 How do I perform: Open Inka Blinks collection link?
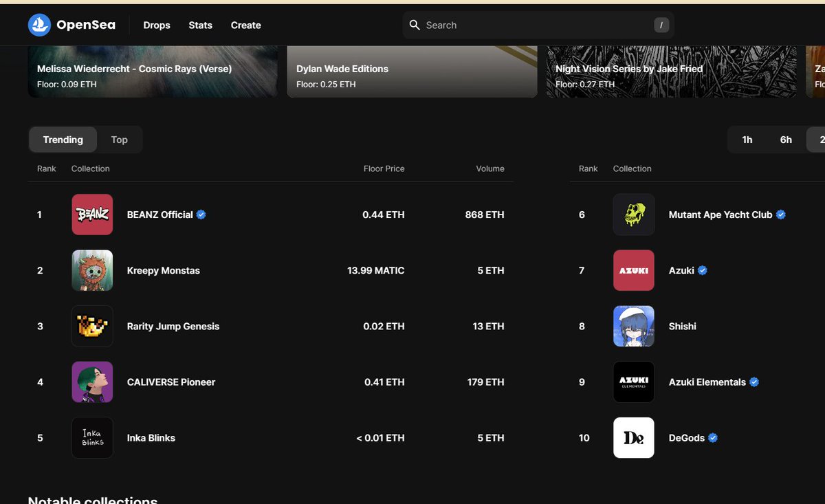(x=151, y=437)
